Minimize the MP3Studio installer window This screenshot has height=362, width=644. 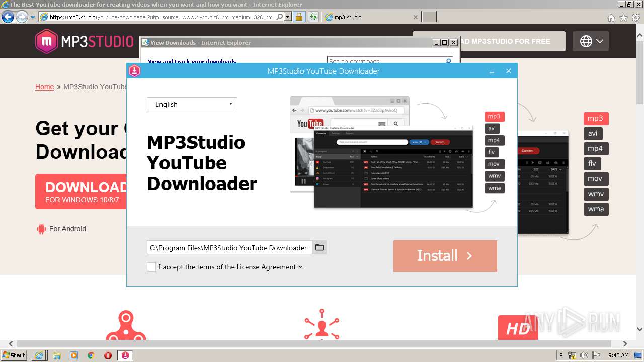point(492,71)
